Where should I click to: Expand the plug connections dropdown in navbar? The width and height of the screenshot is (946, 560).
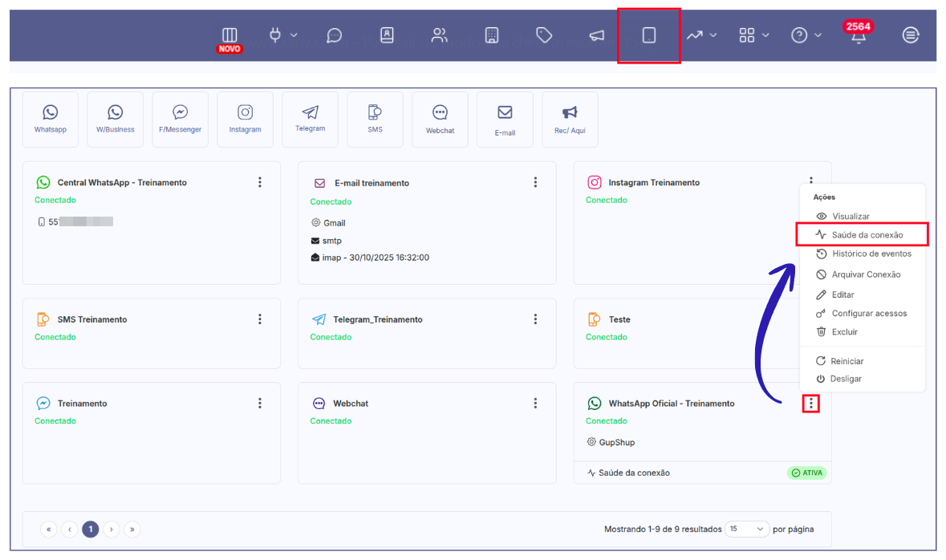(x=282, y=35)
